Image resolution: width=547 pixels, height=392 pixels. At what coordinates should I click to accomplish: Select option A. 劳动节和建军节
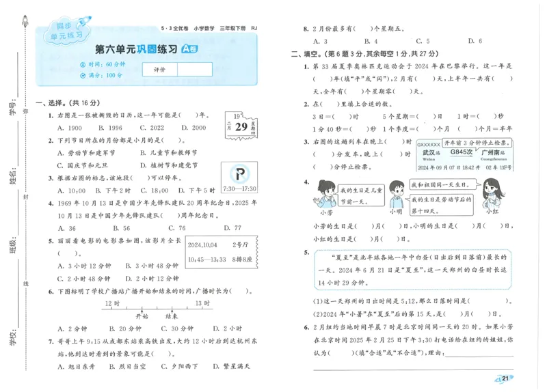(x=86, y=153)
